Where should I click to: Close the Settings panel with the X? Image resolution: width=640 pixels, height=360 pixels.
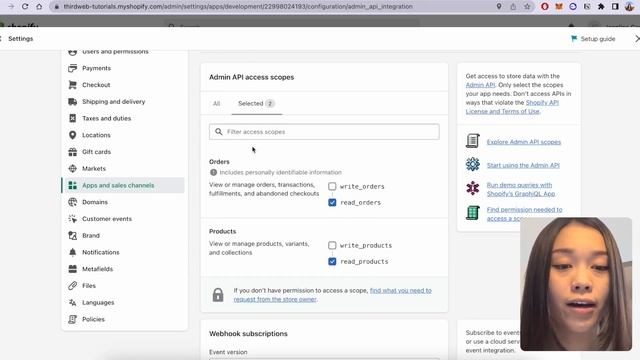(637, 38)
